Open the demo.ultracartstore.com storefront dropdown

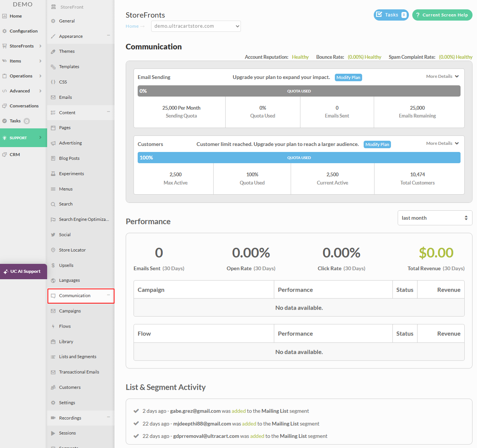coord(196,26)
